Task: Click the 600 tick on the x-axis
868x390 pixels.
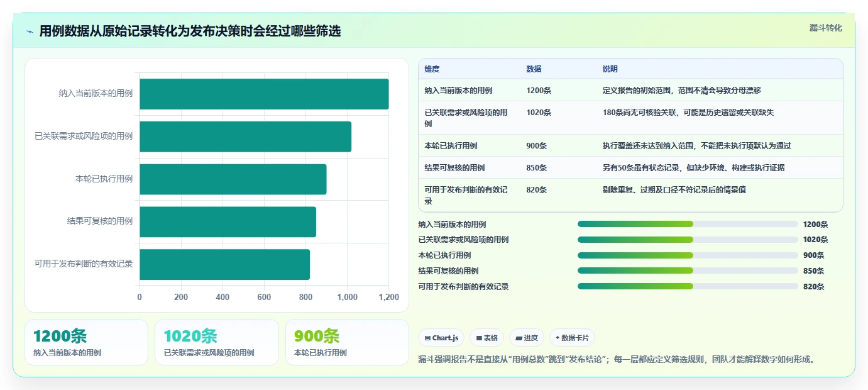Action: [x=264, y=298]
